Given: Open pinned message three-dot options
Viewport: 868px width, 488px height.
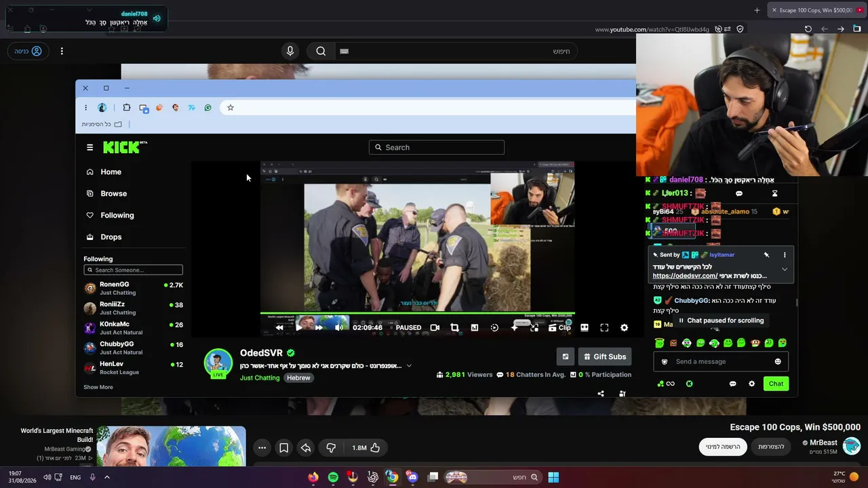Looking at the screenshot, I should coord(785,255).
